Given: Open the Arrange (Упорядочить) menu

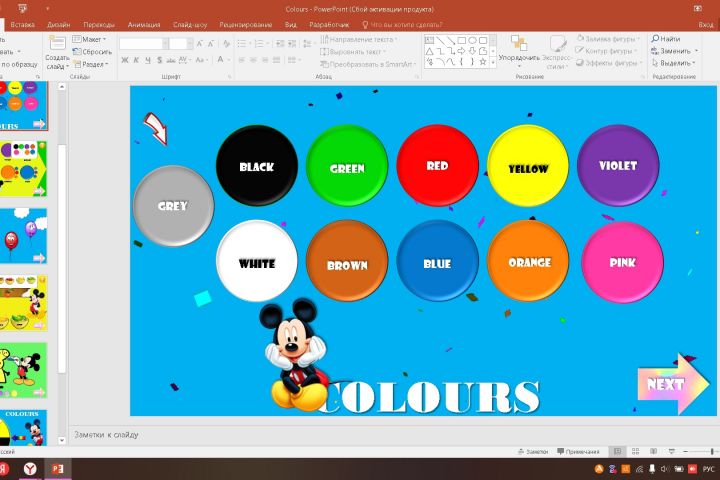Looking at the screenshot, I should (519, 50).
